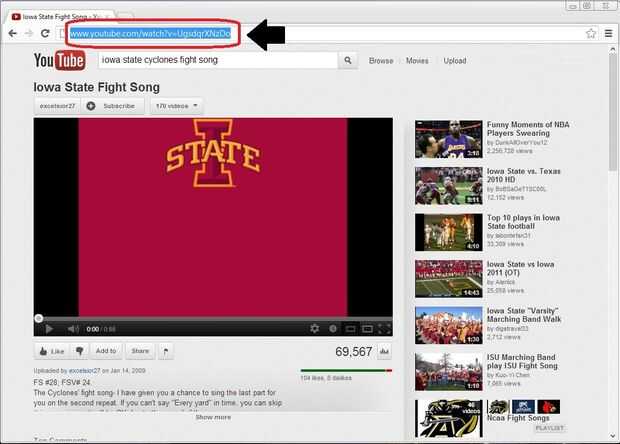Image resolution: width=620 pixels, height=444 pixels.
Task: Switch player to small size icon
Action: 350,329
